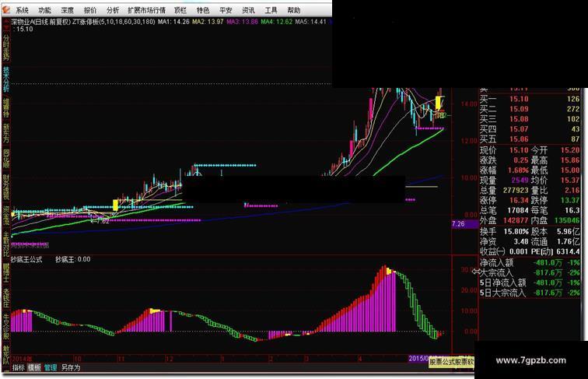The width and height of the screenshot is (588, 379).
Task: Switch to 分时走势 sidebar tab
Action: pyautogui.click(x=6, y=48)
